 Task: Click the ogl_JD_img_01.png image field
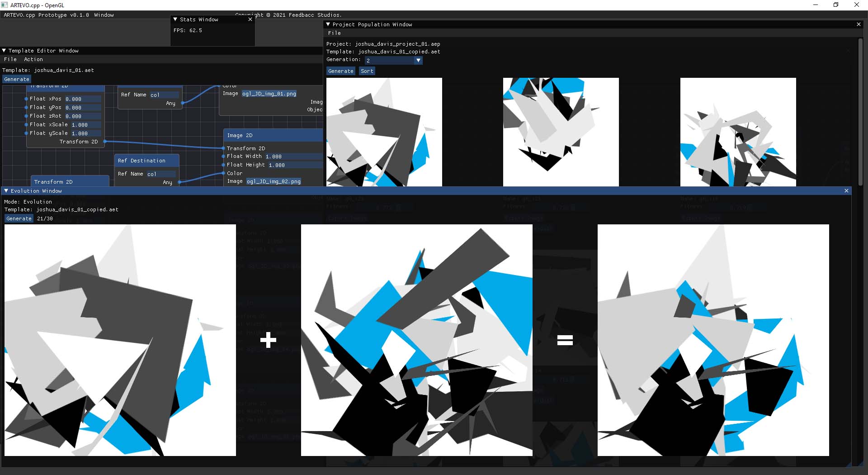coord(269,94)
